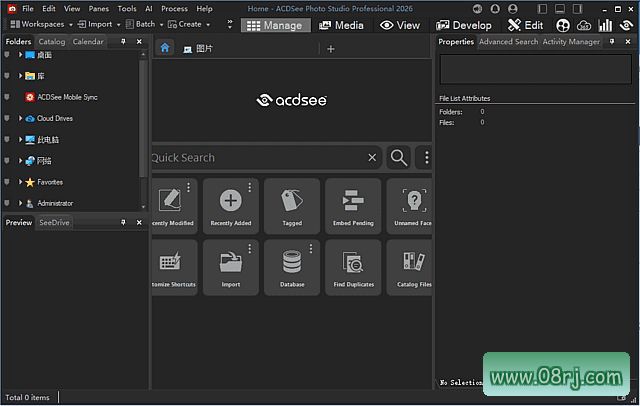This screenshot has height=406, width=640.
Task: Click the Quick Search input field
Action: (x=260, y=157)
